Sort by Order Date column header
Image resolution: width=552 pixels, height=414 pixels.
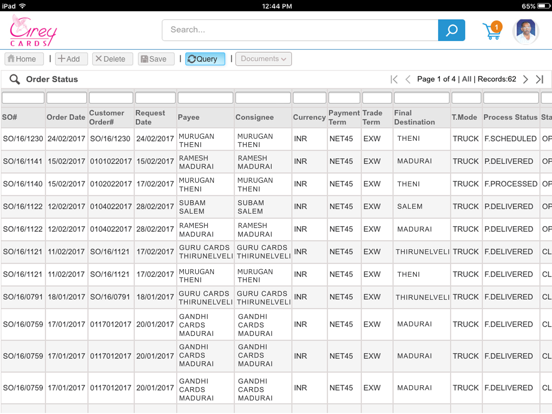[x=66, y=117]
